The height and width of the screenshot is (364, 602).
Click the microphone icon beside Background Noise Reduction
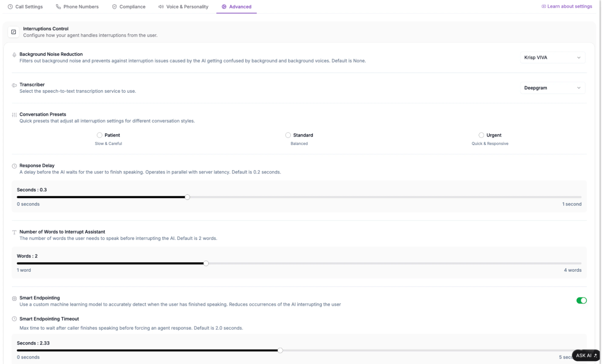coord(14,55)
